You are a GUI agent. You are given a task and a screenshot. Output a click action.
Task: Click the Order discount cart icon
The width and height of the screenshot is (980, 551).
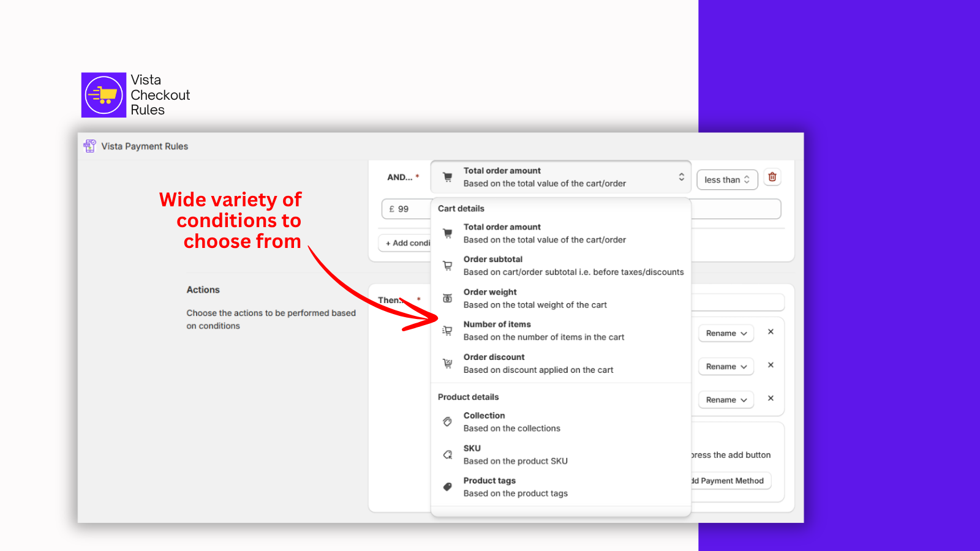pyautogui.click(x=448, y=364)
